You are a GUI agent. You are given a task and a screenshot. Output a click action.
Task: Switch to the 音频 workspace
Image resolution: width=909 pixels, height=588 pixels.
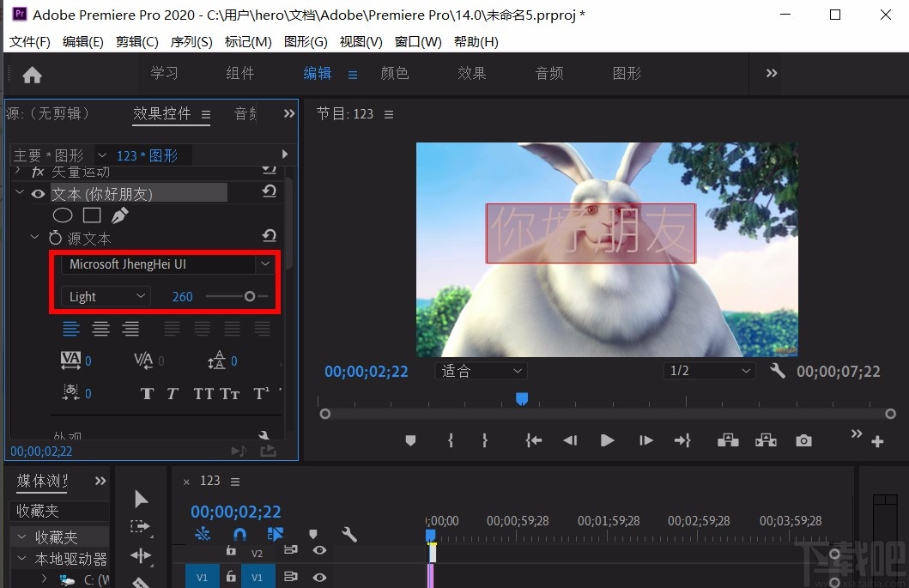coord(549,73)
